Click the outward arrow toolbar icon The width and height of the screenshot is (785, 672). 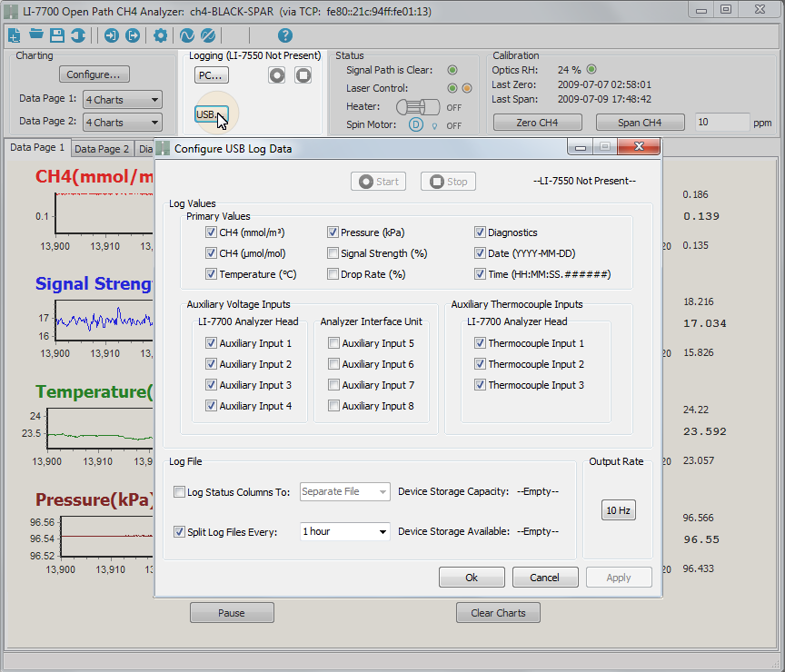133,35
